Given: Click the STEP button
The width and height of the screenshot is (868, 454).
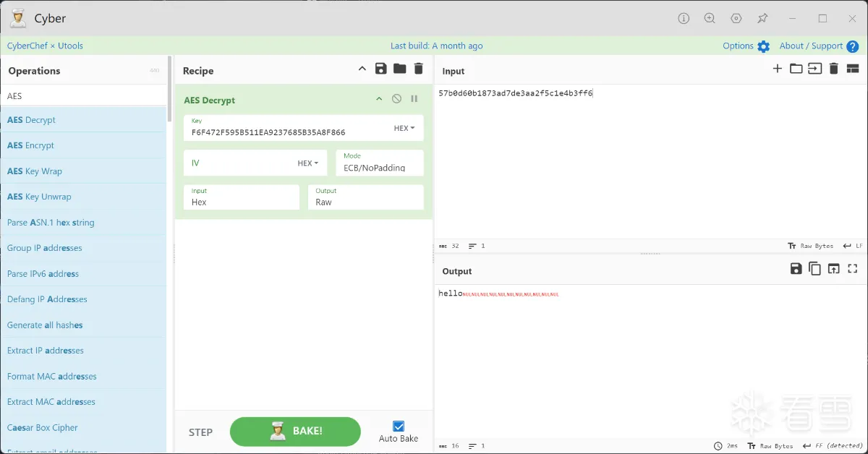Looking at the screenshot, I should [200, 432].
